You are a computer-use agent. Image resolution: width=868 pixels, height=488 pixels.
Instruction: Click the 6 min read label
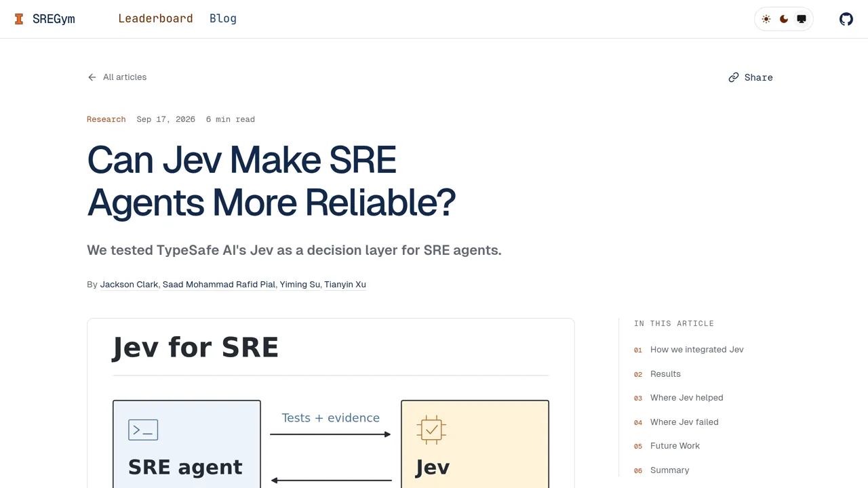pos(231,119)
